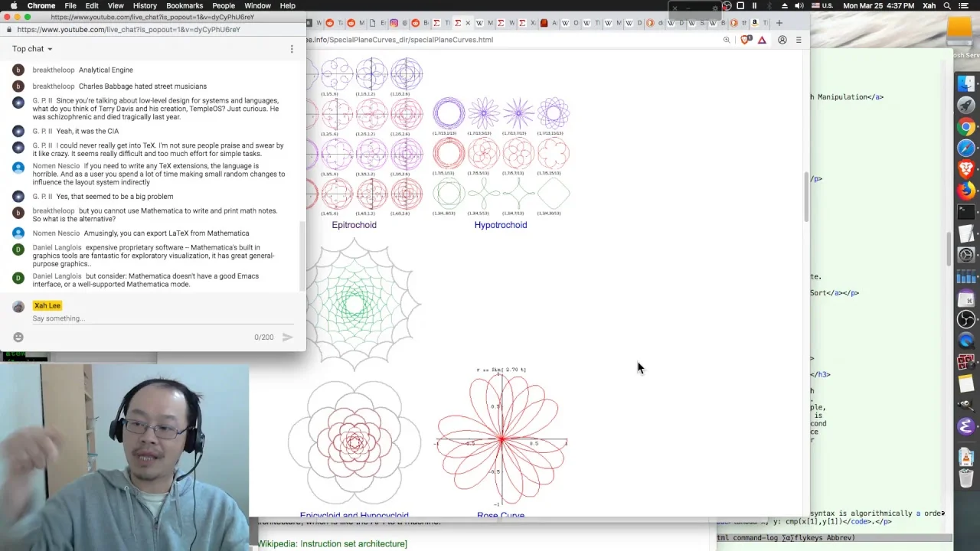
Task: Launch Google Chrome from the Dock
Action: point(966,127)
